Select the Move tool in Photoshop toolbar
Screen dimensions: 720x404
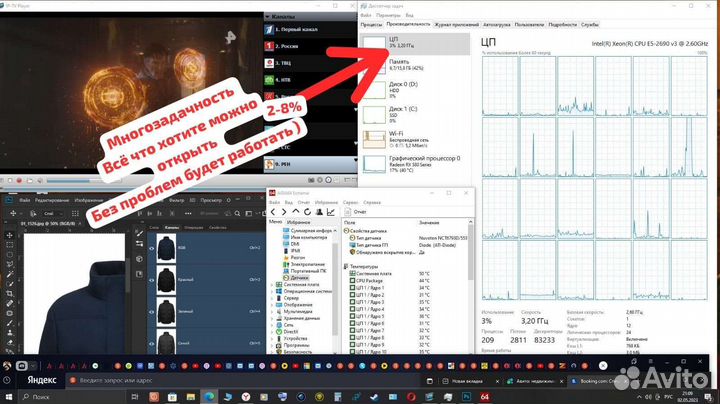10,235
